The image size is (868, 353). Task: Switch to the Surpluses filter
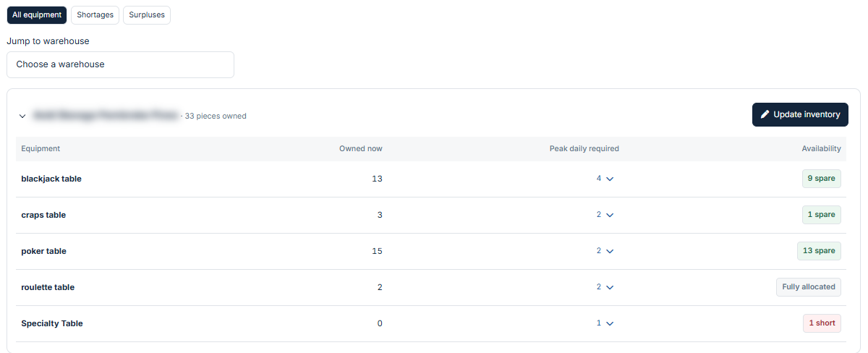(147, 15)
